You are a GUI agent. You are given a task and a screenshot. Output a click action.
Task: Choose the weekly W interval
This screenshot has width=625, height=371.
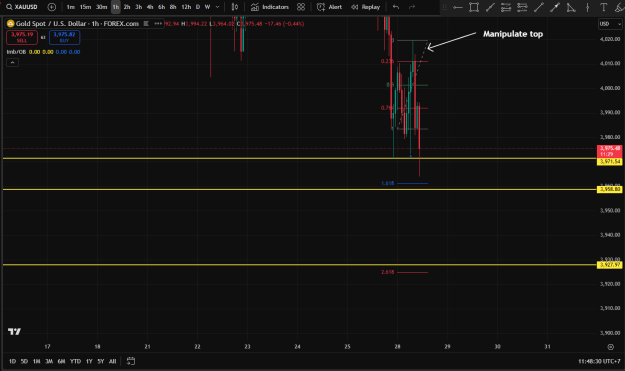click(x=207, y=7)
